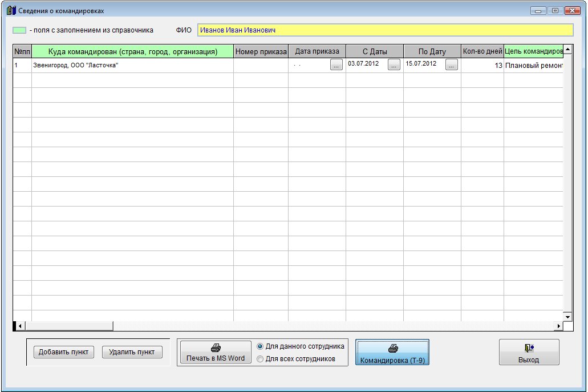Click the Дата приказа column header

click(317, 51)
